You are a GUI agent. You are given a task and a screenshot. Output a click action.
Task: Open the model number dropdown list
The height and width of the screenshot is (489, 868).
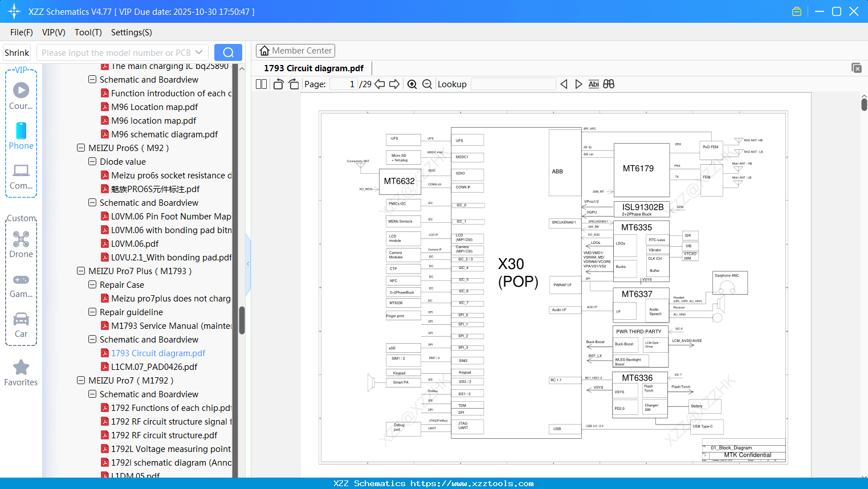199,52
